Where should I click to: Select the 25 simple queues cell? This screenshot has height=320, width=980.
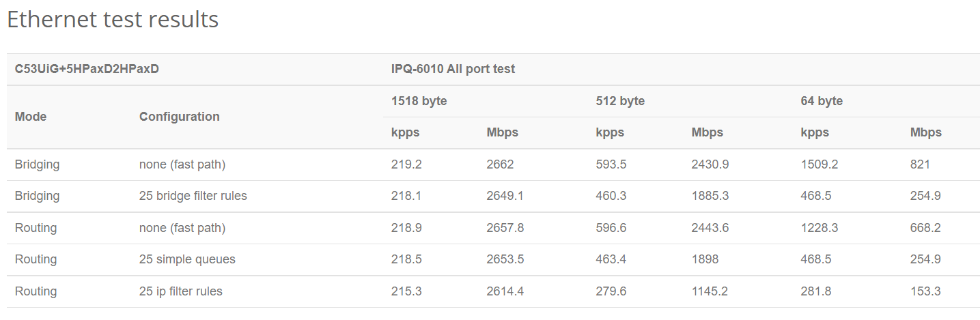pyautogui.click(x=187, y=259)
